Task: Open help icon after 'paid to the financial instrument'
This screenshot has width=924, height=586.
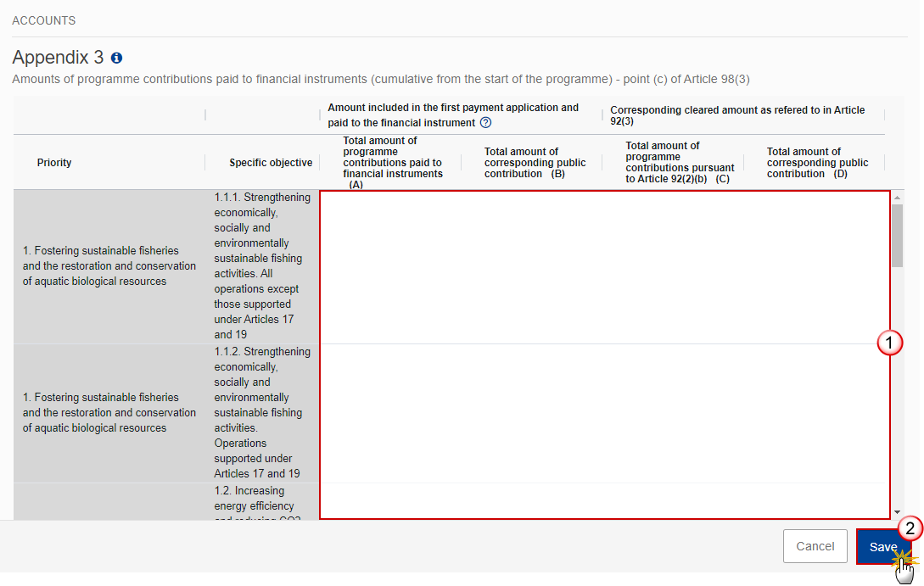Action: (x=485, y=123)
